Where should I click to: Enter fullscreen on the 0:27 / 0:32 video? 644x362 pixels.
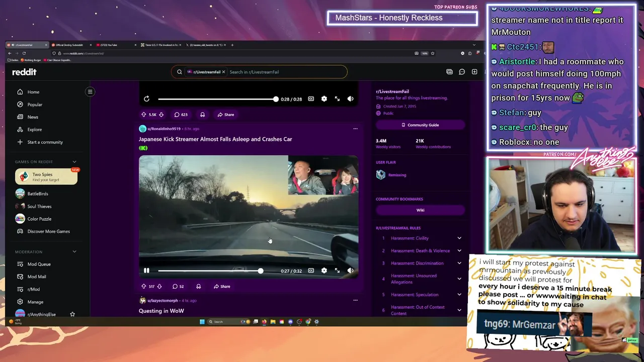(337, 270)
